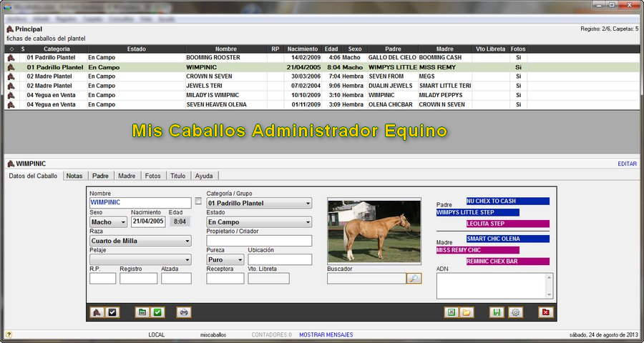Click the red X icon in bottom toolbar

[546, 313]
